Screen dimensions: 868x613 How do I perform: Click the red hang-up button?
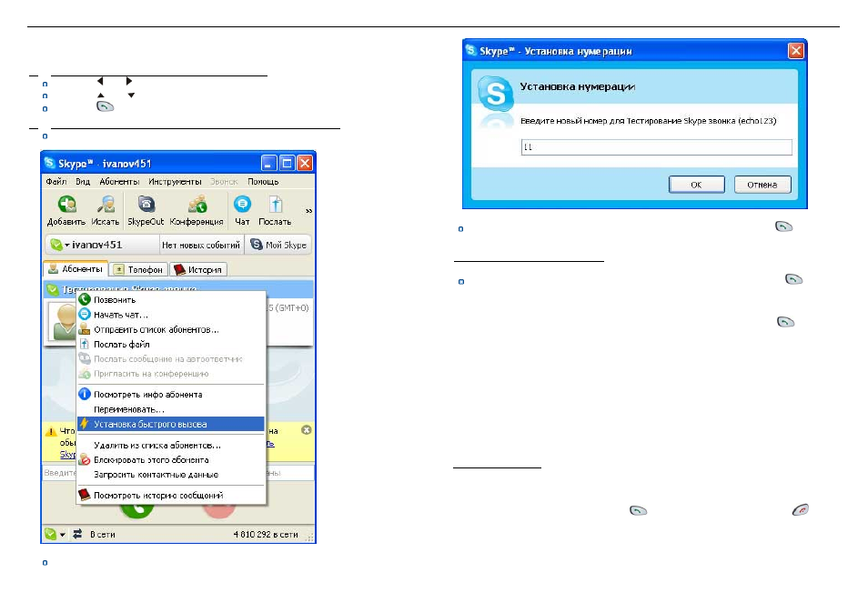(219, 510)
